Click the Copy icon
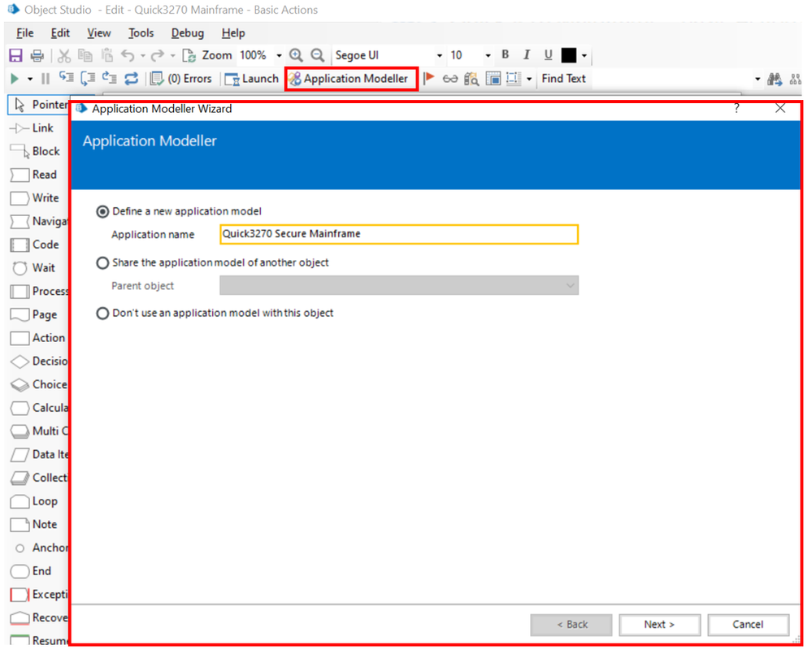The width and height of the screenshot is (812, 654). 85,55
